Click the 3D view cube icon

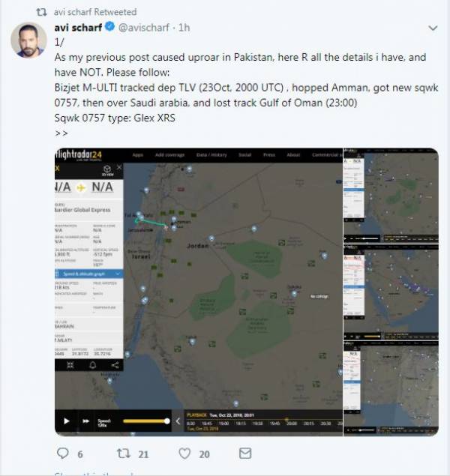107,170
